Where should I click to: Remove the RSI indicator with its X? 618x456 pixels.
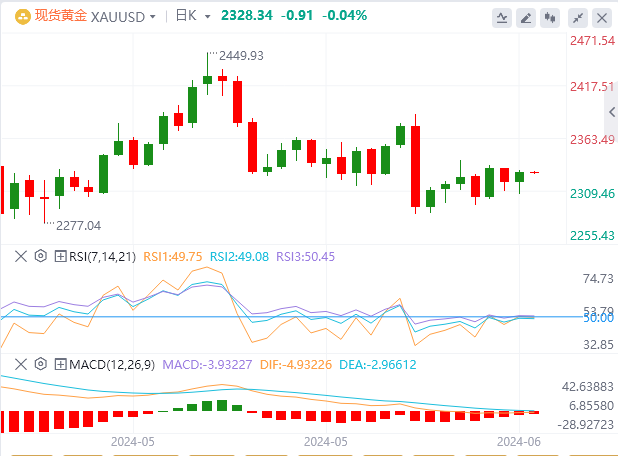click(x=21, y=256)
